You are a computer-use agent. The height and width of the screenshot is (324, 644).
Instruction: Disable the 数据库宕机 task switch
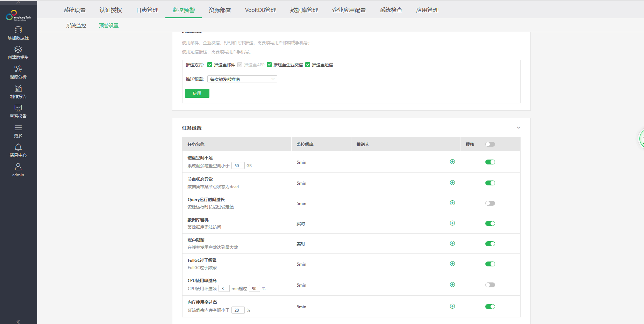(490, 223)
